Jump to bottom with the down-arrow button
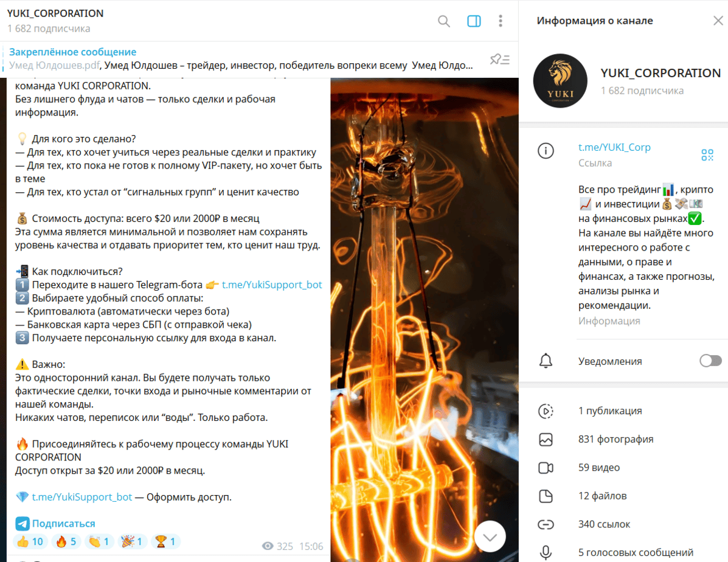This screenshot has height=562, width=728. pyautogui.click(x=490, y=536)
